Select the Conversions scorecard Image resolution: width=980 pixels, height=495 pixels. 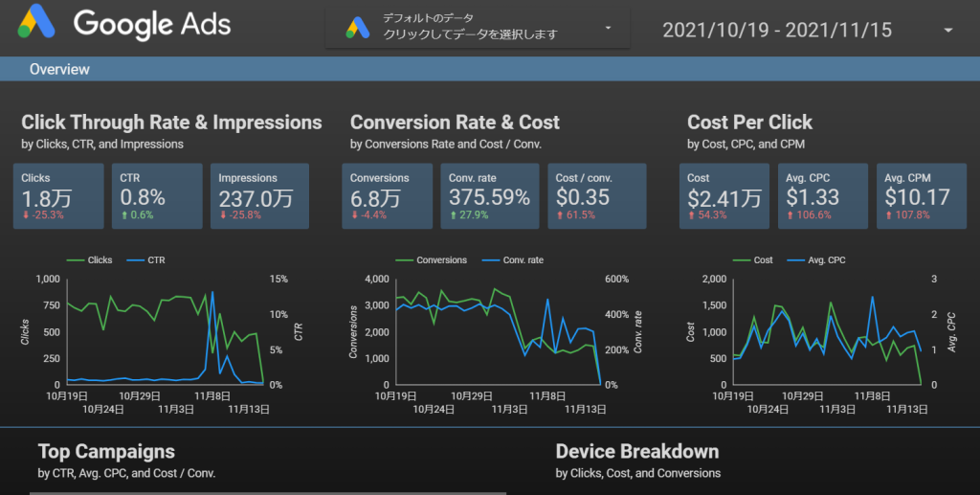tap(387, 196)
